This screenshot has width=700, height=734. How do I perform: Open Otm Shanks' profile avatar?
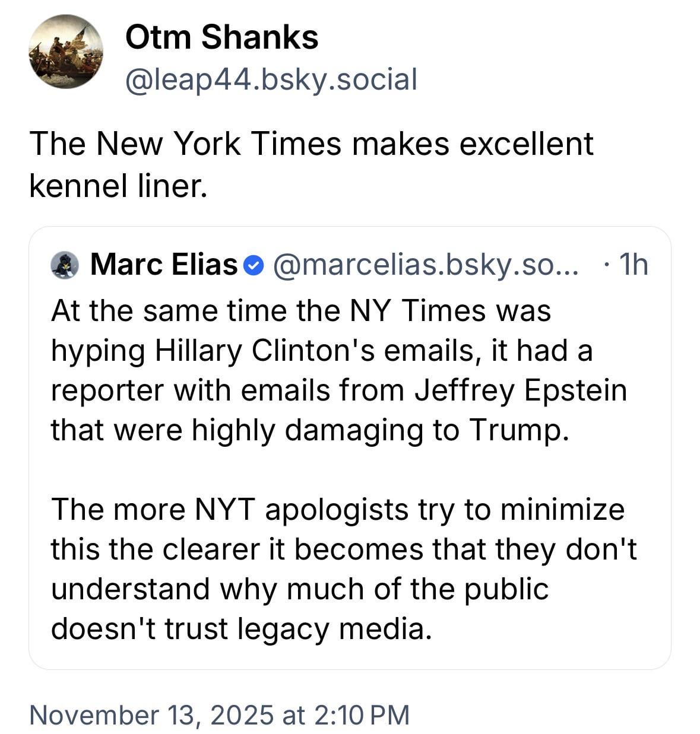click(65, 52)
